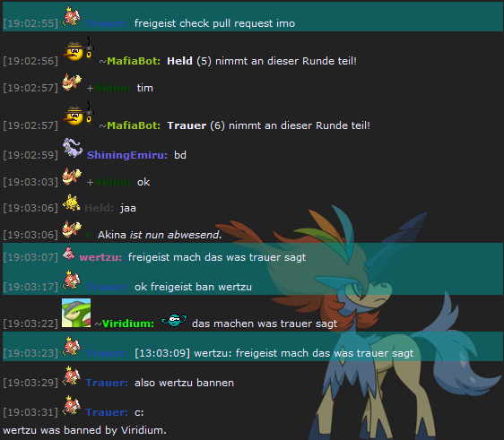Screen dimensions: 504x440
Task: Click the wertzu username in pink
Action: pyautogui.click(x=100, y=257)
